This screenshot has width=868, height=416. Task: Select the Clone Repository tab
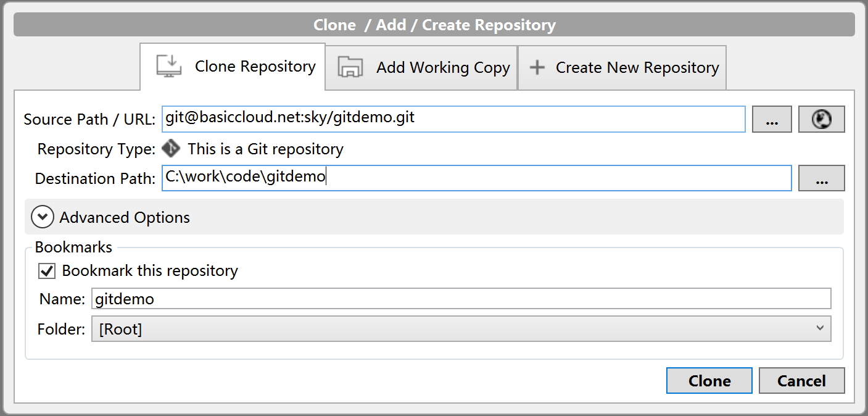point(255,67)
